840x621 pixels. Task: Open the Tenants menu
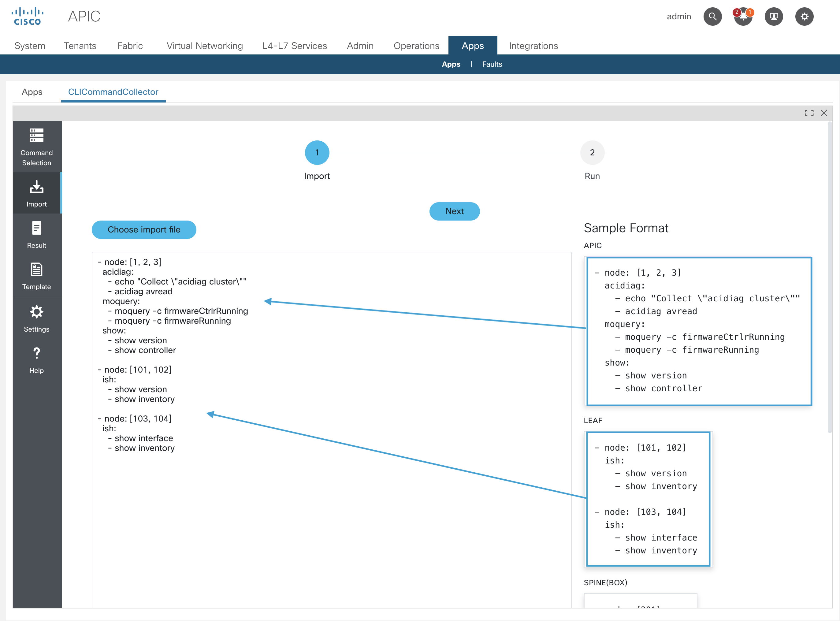point(80,46)
